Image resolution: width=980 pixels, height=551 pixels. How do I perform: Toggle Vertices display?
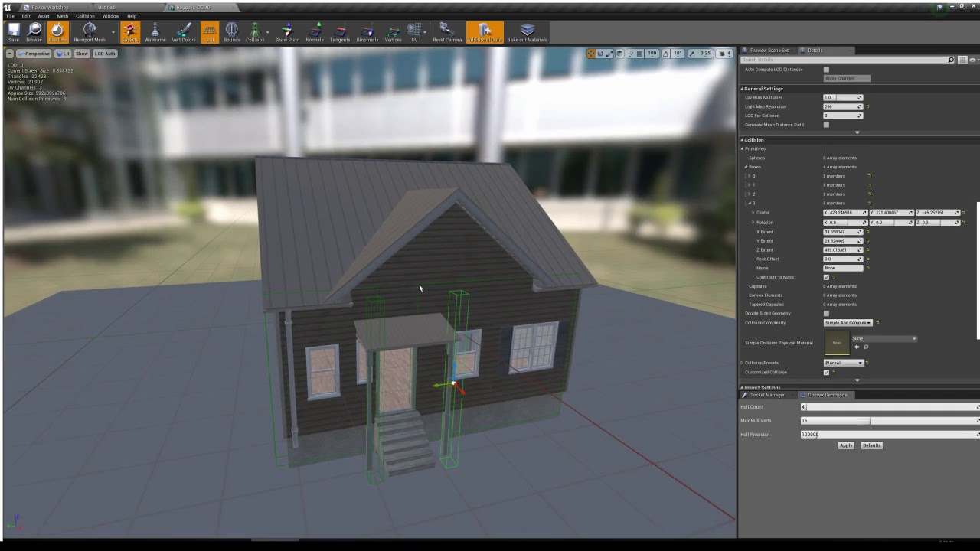pyautogui.click(x=393, y=32)
